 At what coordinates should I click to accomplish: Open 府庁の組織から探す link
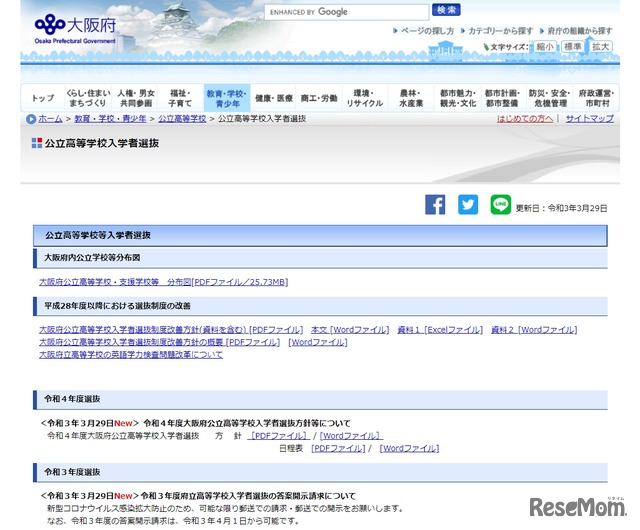[x=580, y=31]
